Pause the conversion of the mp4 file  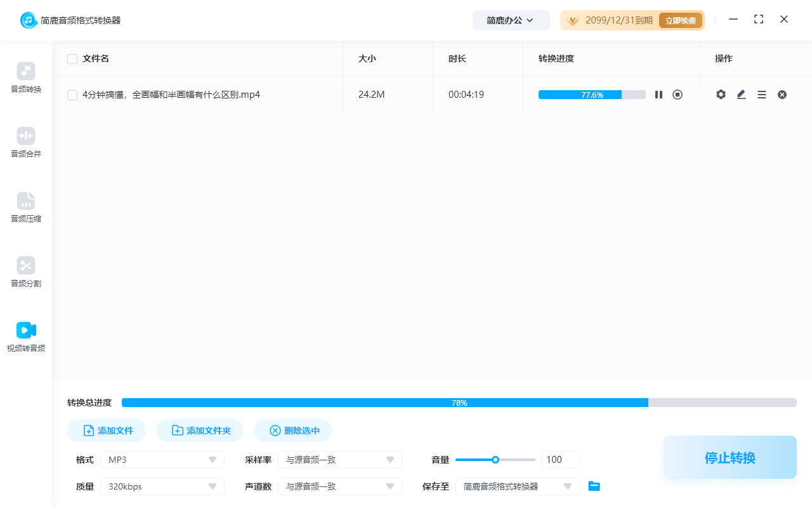tap(658, 94)
